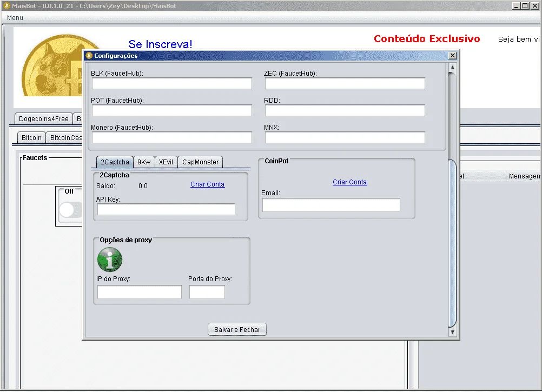Click the CoinPot Email field
Viewport: 542px width, 392px height.
[x=331, y=205]
